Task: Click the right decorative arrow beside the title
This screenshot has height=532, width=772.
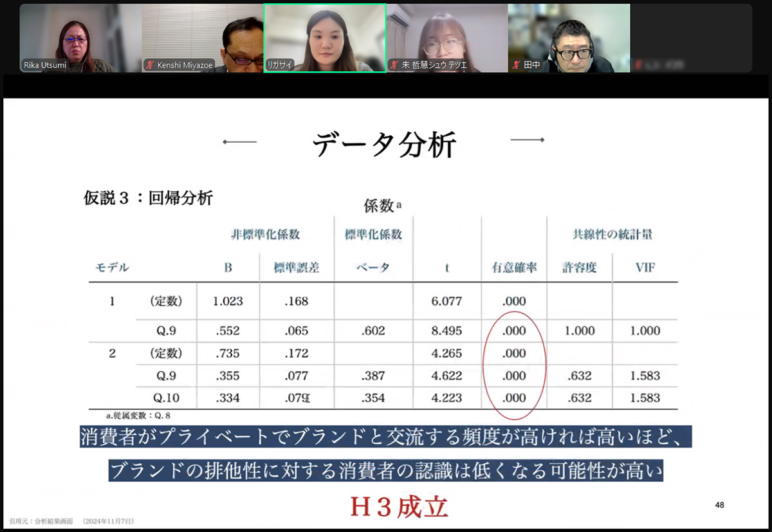Action: 528,140
